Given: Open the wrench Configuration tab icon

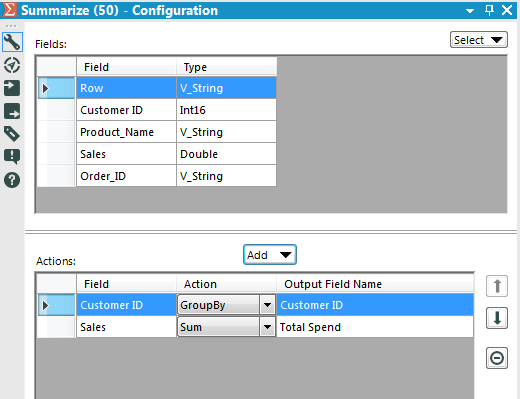Looking at the screenshot, I should (x=12, y=42).
